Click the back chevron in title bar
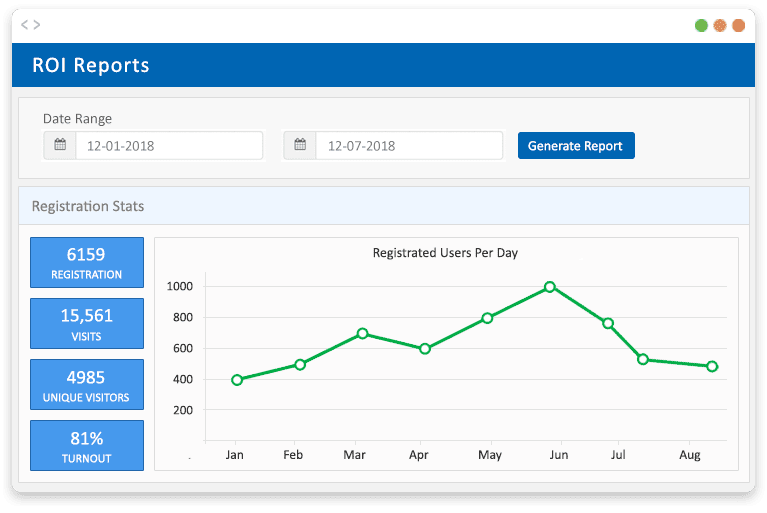This screenshot has width=767, height=513. click(25, 25)
